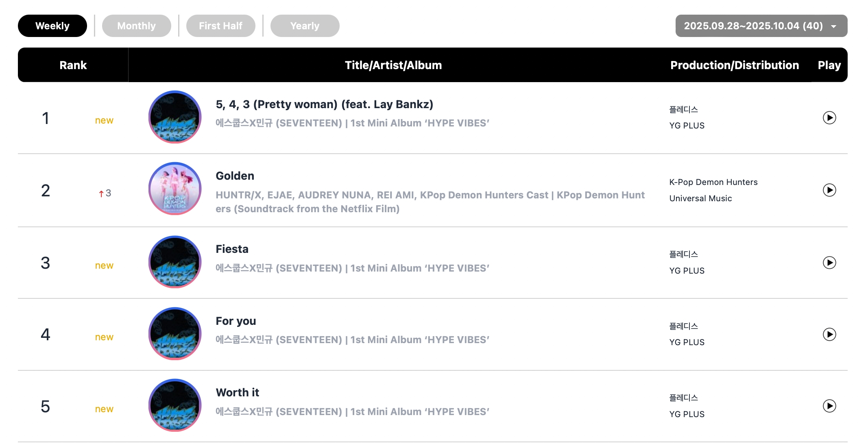
Task: Click the Golden song title
Action: point(235,176)
